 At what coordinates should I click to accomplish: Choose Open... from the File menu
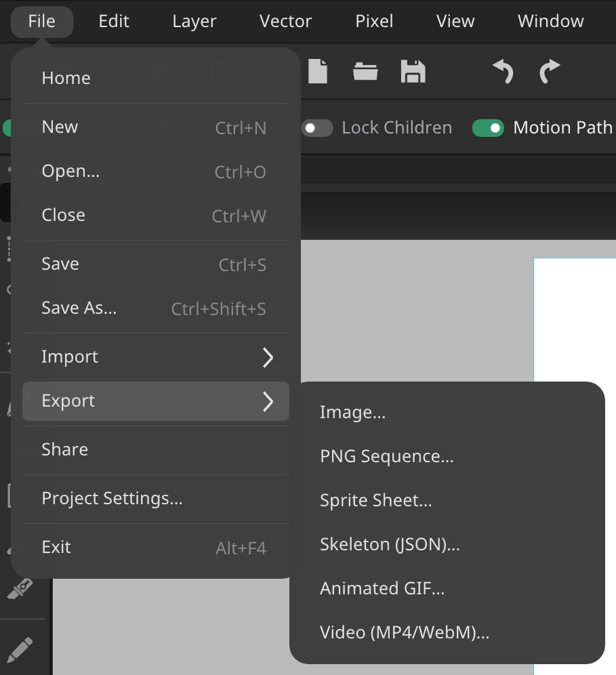(x=156, y=171)
